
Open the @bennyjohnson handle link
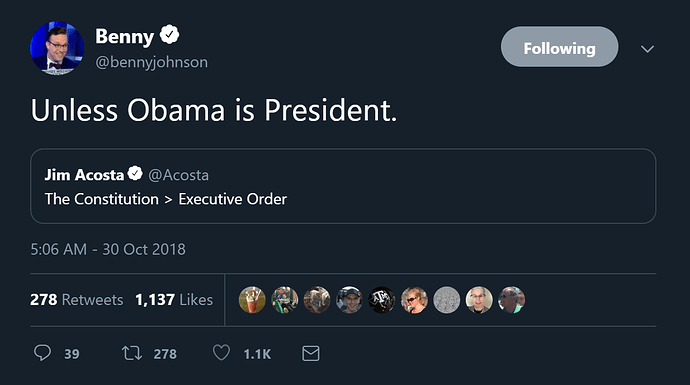tap(151, 62)
